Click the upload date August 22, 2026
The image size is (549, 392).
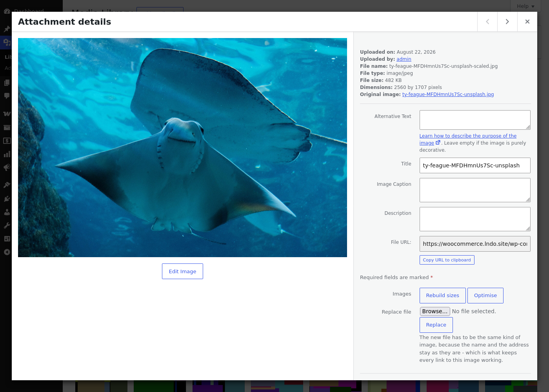point(416,52)
